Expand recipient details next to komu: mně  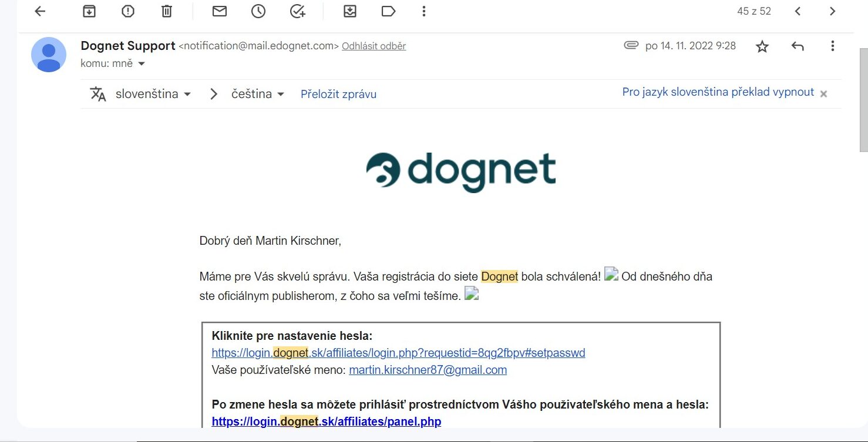pyautogui.click(x=141, y=63)
